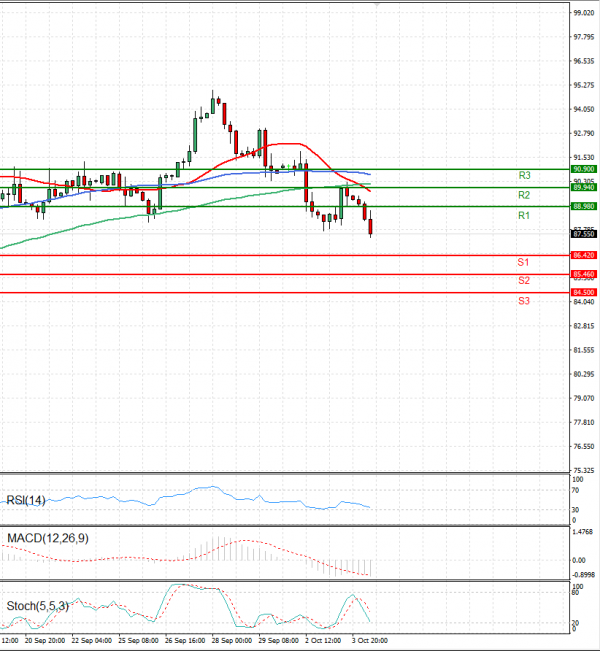Select the R1 resistance label
The width and height of the screenshot is (600, 651).
point(524,215)
